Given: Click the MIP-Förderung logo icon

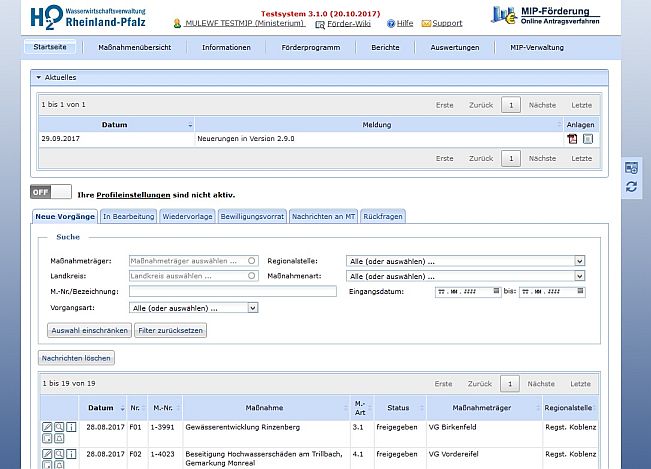Looking at the screenshot, I should click(x=504, y=15).
